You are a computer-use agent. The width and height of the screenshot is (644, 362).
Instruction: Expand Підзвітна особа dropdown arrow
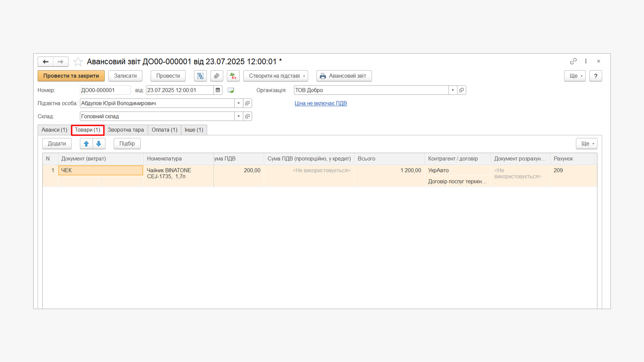(x=238, y=103)
